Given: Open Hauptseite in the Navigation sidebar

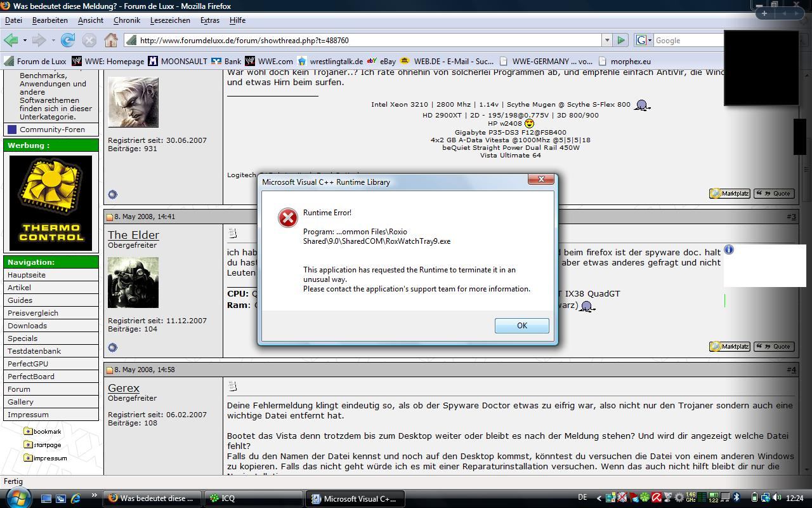Looking at the screenshot, I should coord(27,275).
